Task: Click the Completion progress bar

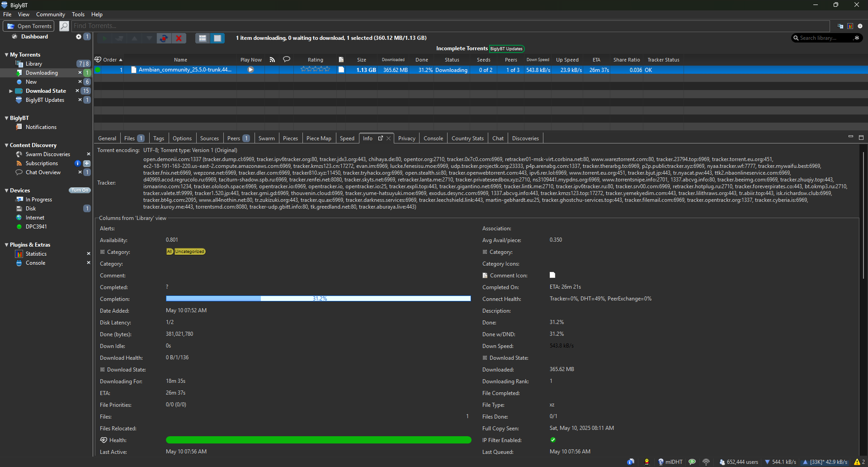Action: 318,299
